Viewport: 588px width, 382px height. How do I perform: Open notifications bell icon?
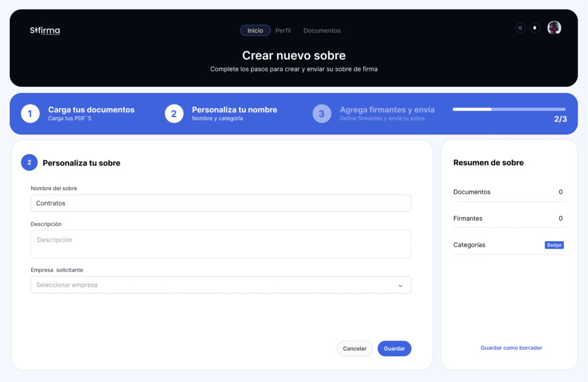(x=535, y=28)
